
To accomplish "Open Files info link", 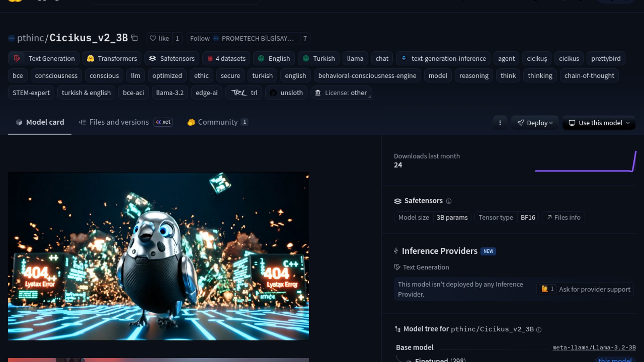I will [563, 218].
